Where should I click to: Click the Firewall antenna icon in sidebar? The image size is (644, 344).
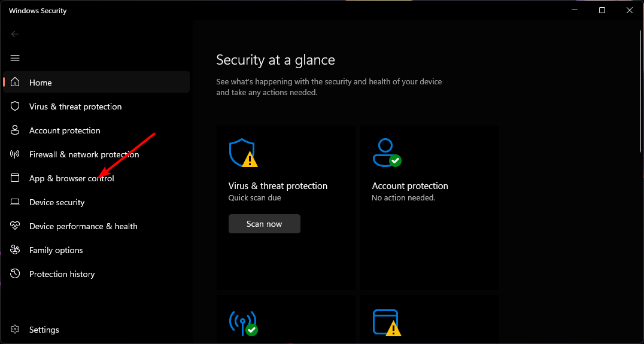point(15,154)
